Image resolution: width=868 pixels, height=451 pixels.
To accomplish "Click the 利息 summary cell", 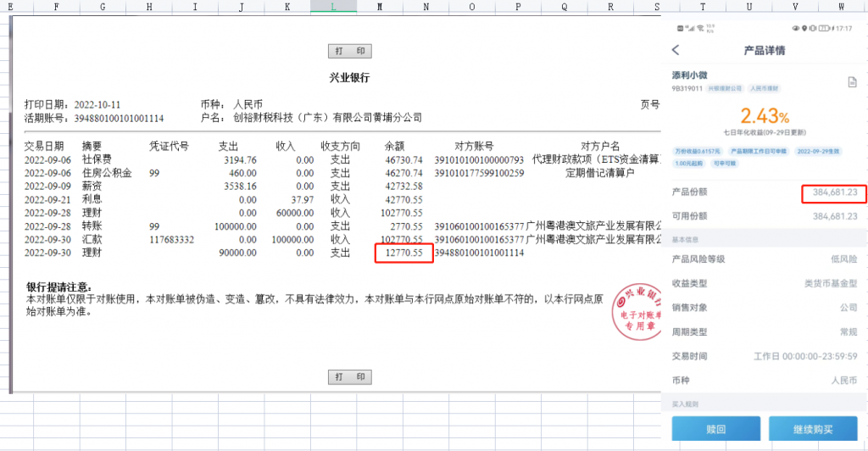I will point(92,199).
